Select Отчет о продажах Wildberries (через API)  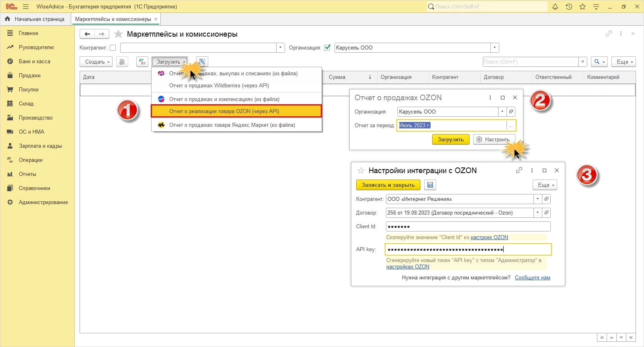pyautogui.click(x=219, y=85)
